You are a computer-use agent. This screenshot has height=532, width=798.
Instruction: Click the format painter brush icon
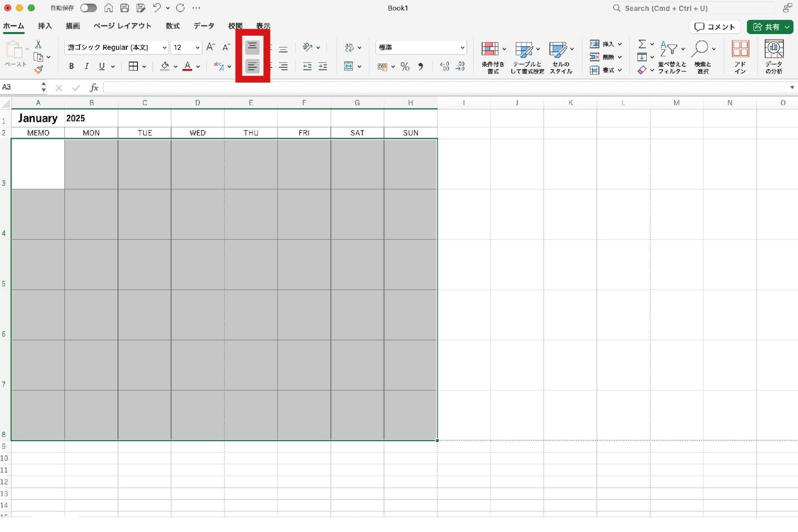pos(39,70)
